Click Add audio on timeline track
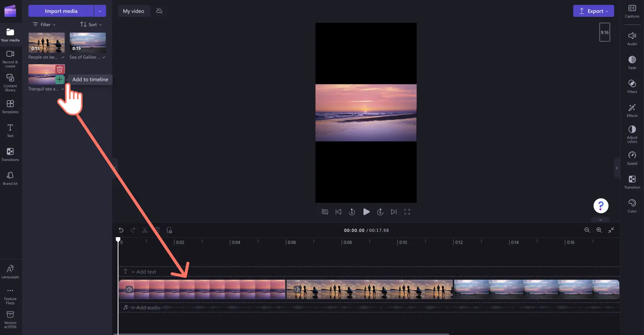This screenshot has width=644, height=335. 146,308
